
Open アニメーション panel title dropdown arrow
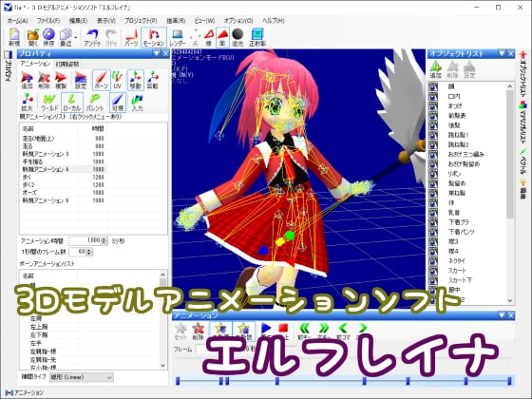tap(502, 315)
